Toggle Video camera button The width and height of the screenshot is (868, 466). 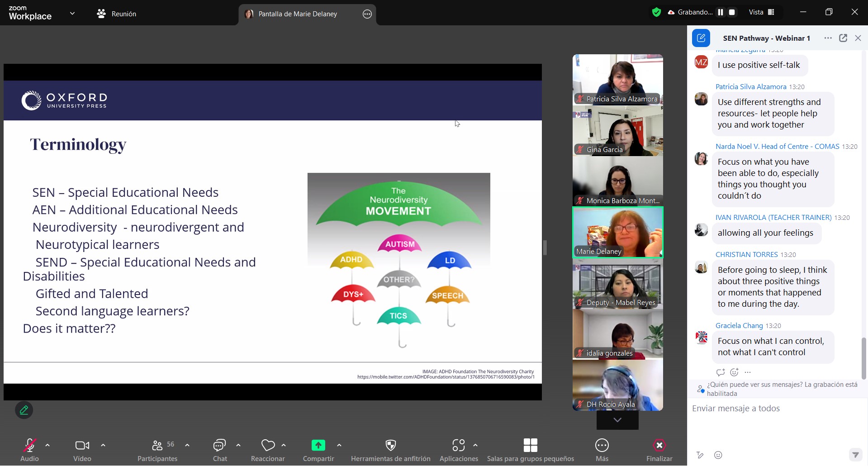pos(82,450)
